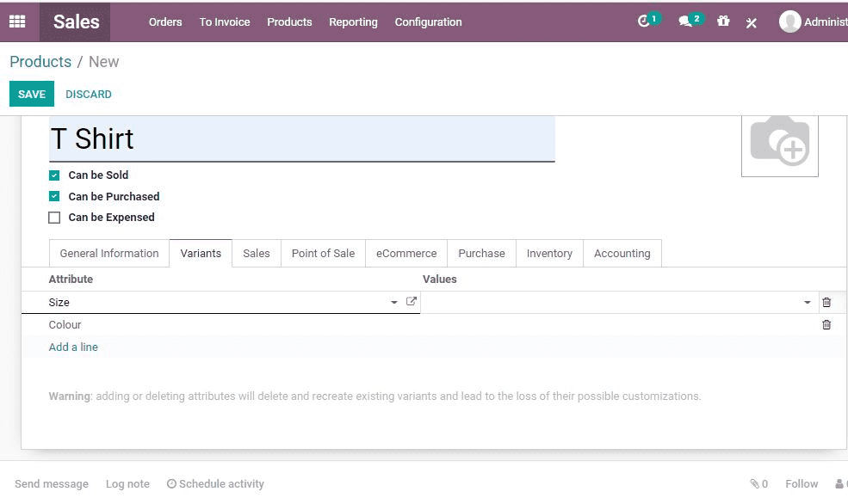
Task: Toggle the Can be Purchased checkbox
Action: 54,196
